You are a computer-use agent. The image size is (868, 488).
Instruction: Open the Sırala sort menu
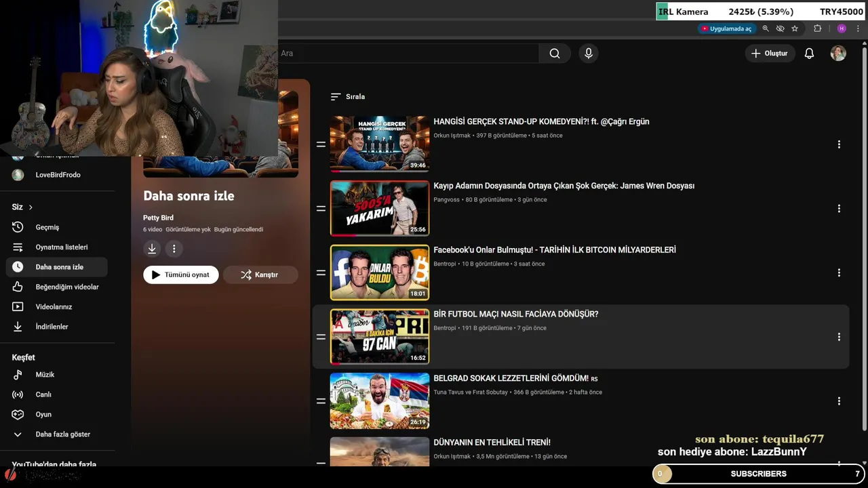pyautogui.click(x=347, y=97)
